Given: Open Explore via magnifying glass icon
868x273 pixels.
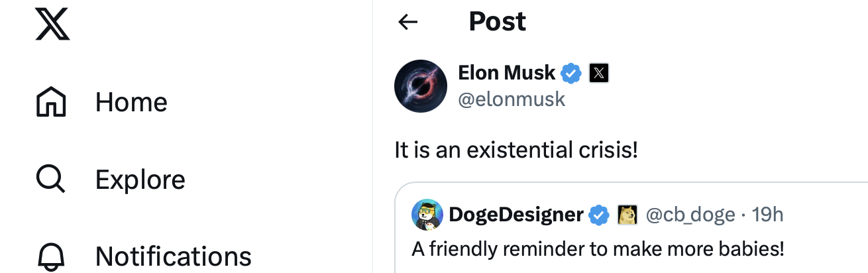Looking at the screenshot, I should point(51,180).
